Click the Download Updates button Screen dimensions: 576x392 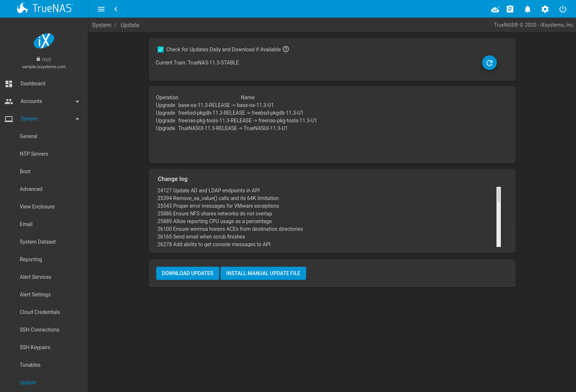click(x=187, y=273)
